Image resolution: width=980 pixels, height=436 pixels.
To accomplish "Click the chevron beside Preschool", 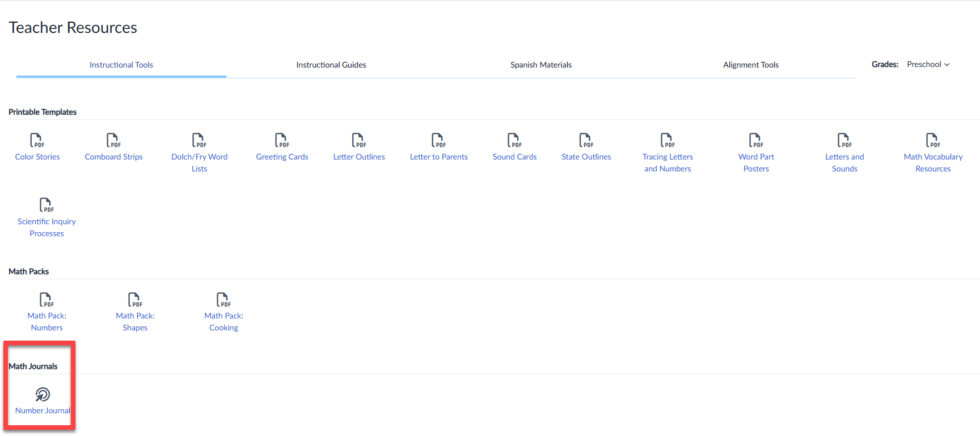I will pos(947,65).
